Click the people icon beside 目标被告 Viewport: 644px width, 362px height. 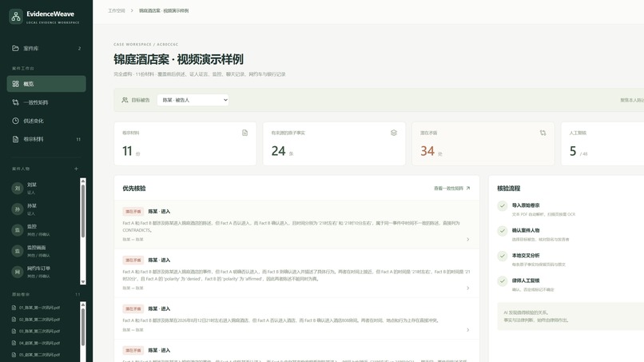pyautogui.click(x=125, y=100)
